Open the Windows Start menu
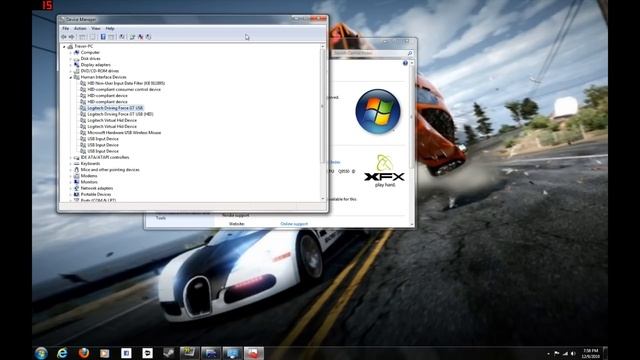This screenshot has height=360, width=640. click(x=41, y=353)
